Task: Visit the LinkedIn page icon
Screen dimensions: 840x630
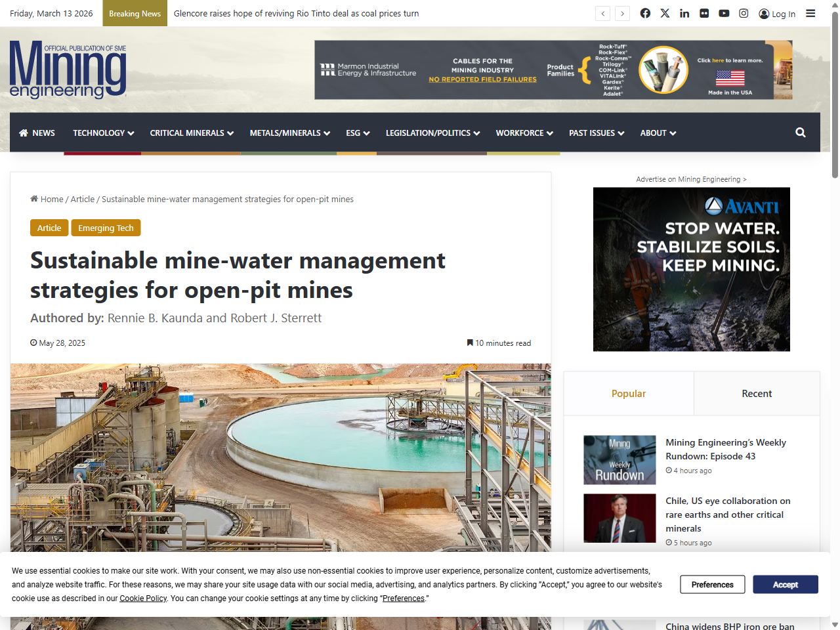Action: (x=684, y=13)
